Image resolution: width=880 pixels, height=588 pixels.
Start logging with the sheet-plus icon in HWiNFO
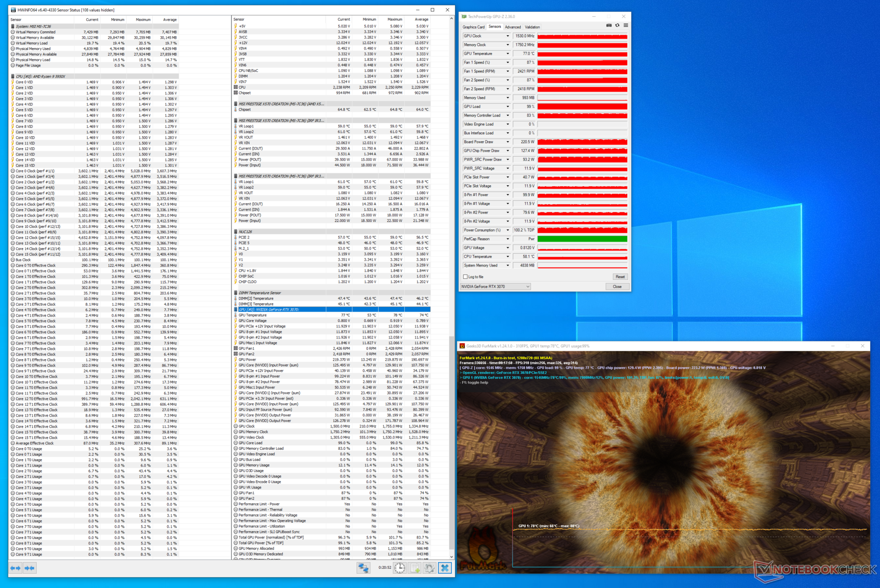[x=415, y=568]
